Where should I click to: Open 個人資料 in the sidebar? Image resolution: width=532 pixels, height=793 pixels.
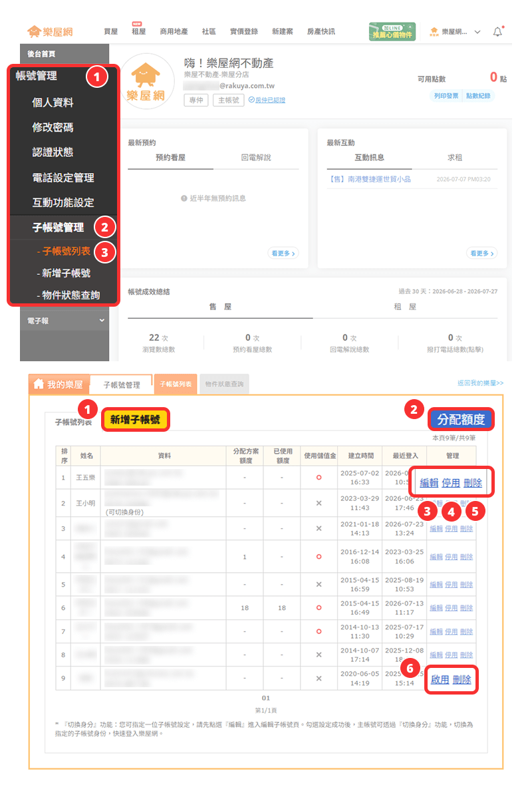pyautogui.click(x=53, y=102)
